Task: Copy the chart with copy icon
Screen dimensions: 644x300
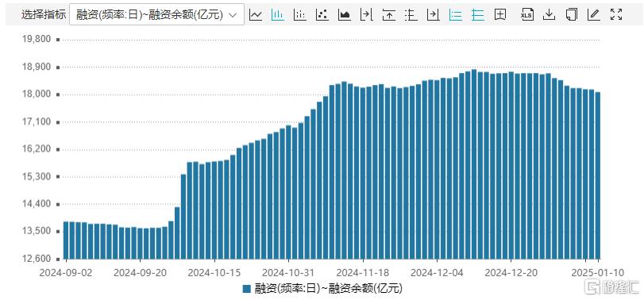Action: click(x=571, y=15)
